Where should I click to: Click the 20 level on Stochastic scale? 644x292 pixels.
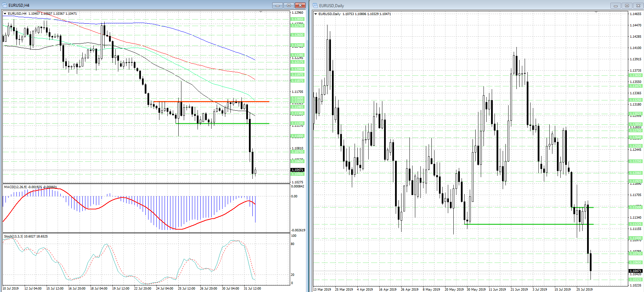pyautogui.click(x=293, y=275)
